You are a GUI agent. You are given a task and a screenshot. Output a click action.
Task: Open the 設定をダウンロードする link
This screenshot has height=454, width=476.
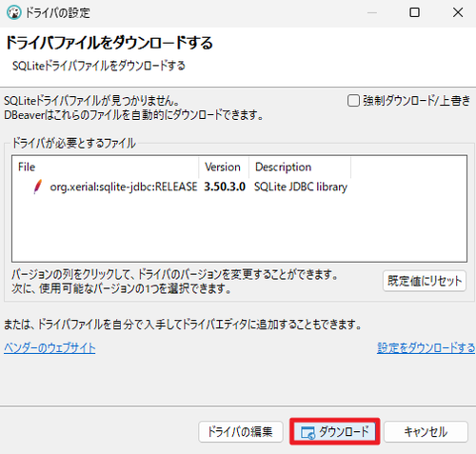(x=426, y=348)
